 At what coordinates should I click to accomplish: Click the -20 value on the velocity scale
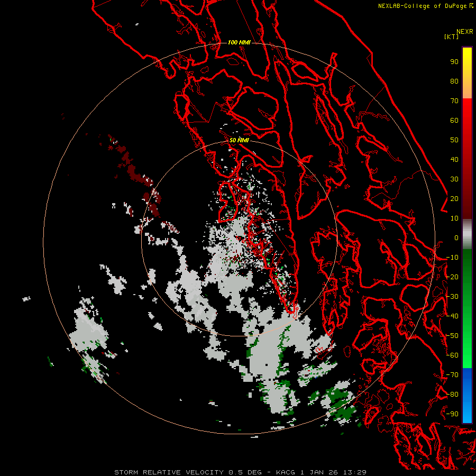[x=452, y=277]
